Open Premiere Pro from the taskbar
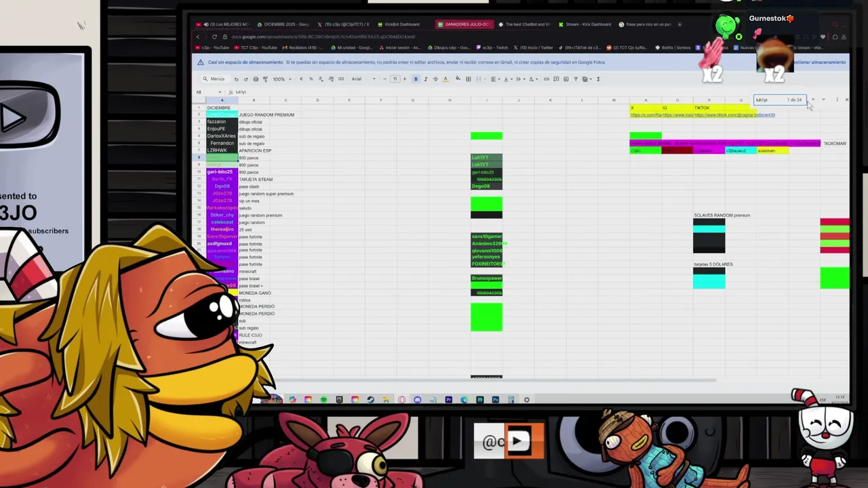 point(448,399)
